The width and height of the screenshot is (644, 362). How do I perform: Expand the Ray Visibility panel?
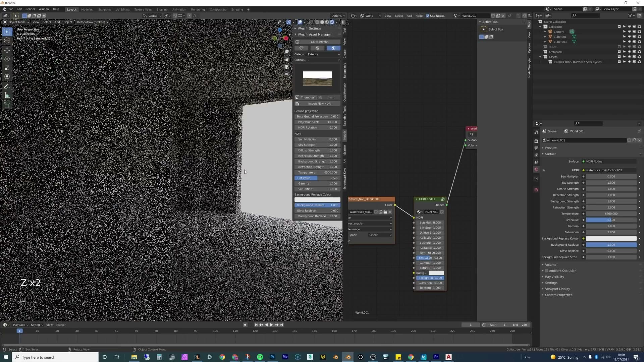(554, 277)
